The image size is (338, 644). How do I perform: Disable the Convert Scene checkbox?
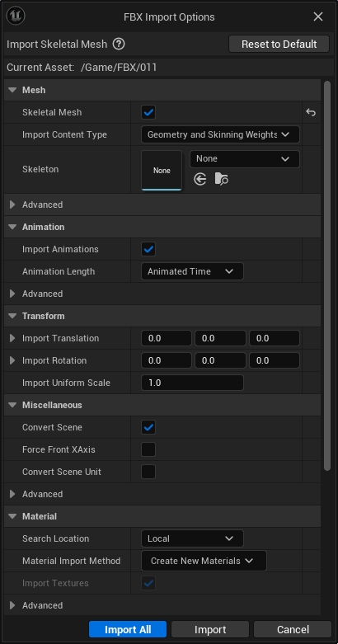tap(148, 427)
